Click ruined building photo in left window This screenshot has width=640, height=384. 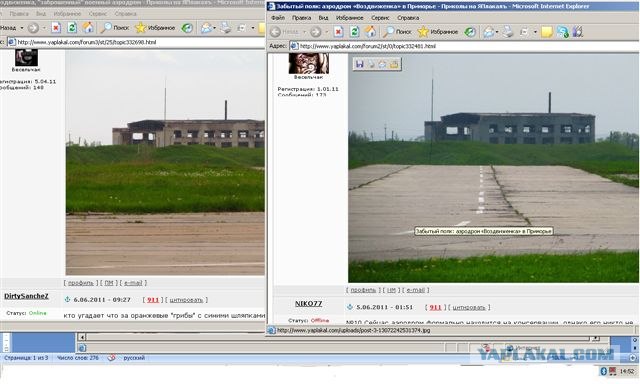click(165, 163)
